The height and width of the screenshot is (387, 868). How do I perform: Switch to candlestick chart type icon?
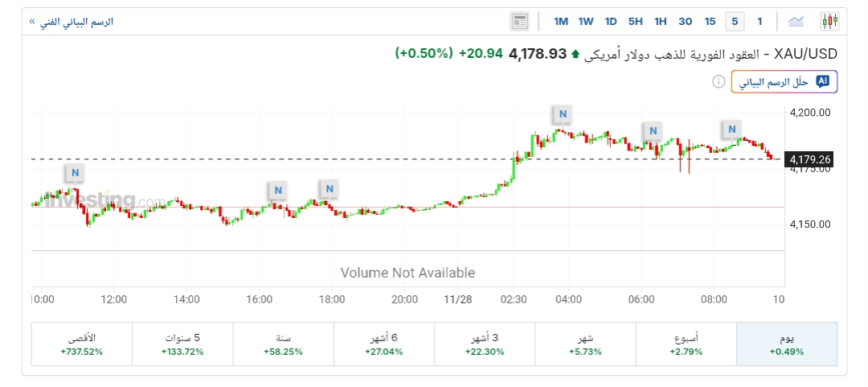point(829,21)
